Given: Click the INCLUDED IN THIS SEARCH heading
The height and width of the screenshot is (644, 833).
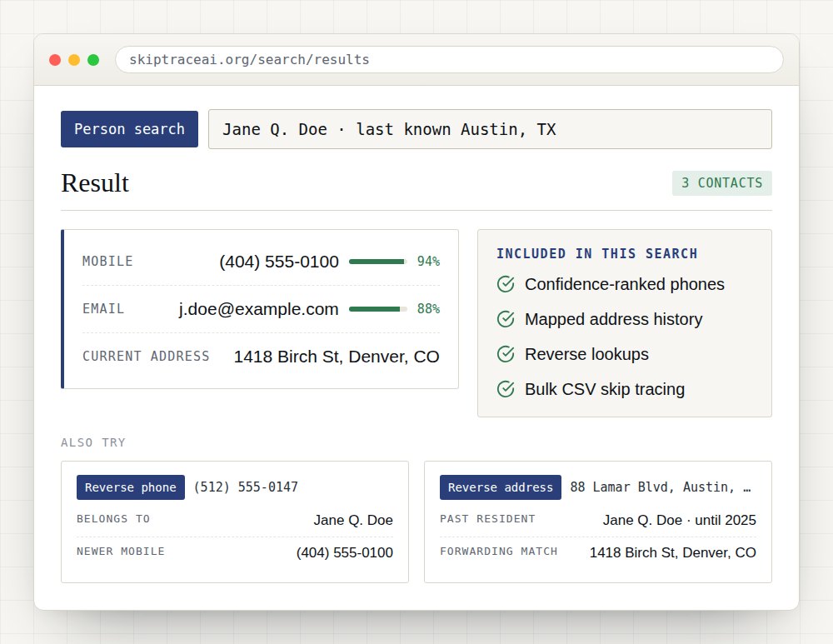Looking at the screenshot, I should point(596,253).
